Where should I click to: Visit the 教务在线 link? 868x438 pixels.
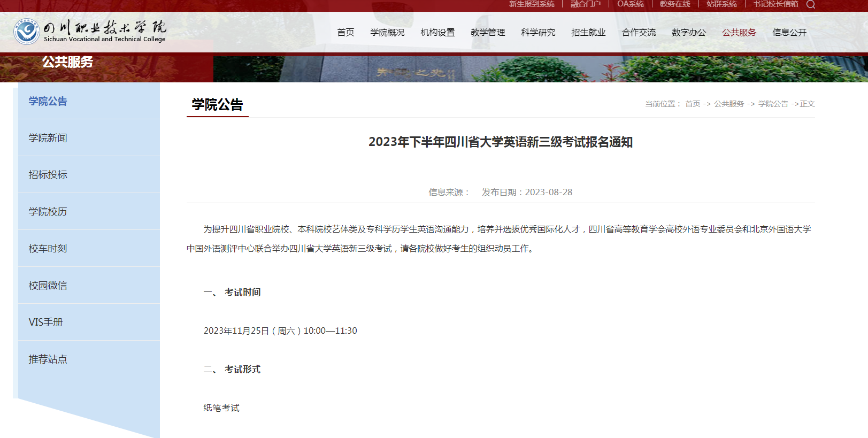click(675, 4)
